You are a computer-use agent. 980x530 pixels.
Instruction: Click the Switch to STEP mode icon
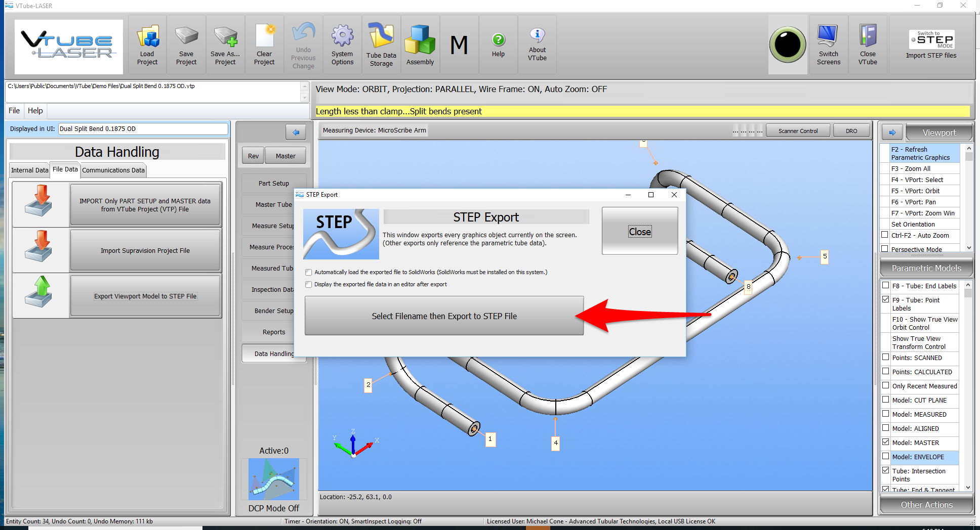(x=931, y=39)
